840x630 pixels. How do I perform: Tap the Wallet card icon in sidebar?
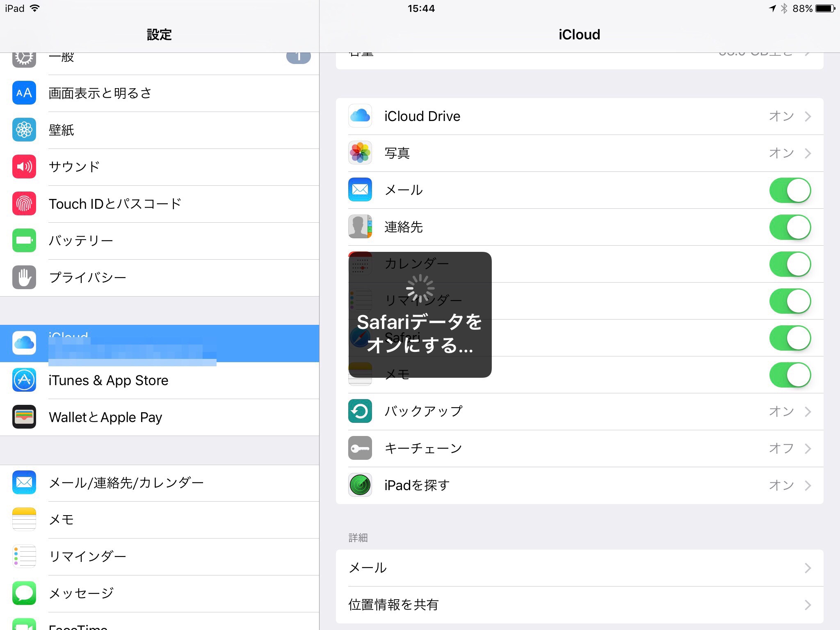tap(24, 417)
